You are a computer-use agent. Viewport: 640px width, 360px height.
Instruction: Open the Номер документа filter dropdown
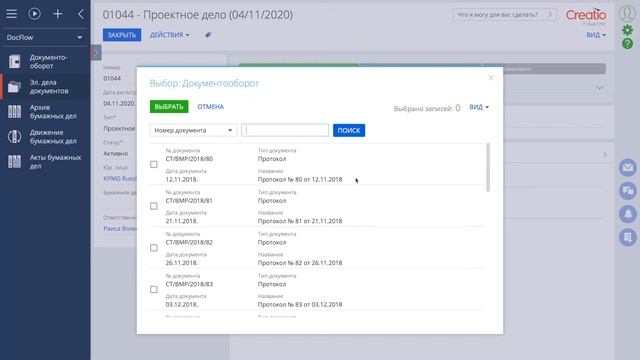[x=193, y=130]
